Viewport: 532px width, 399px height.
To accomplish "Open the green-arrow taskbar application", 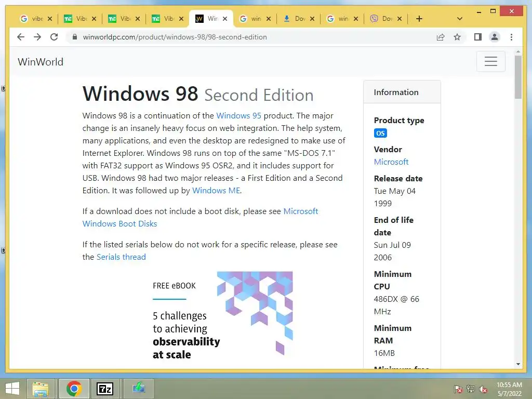I will [138, 388].
